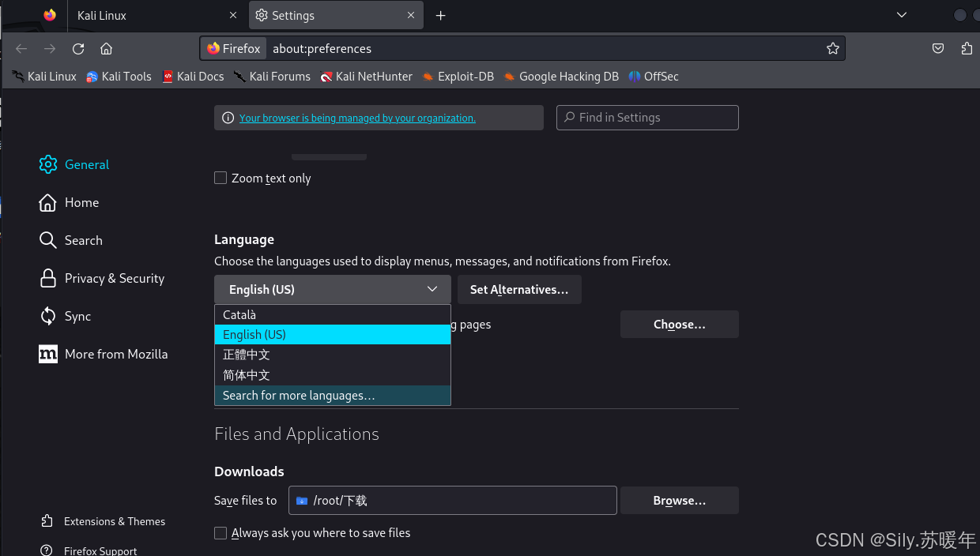Viewport: 980px width, 556px height.
Task: Click the Firefox identity box in address bar
Action: pyautogui.click(x=233, y=49)
